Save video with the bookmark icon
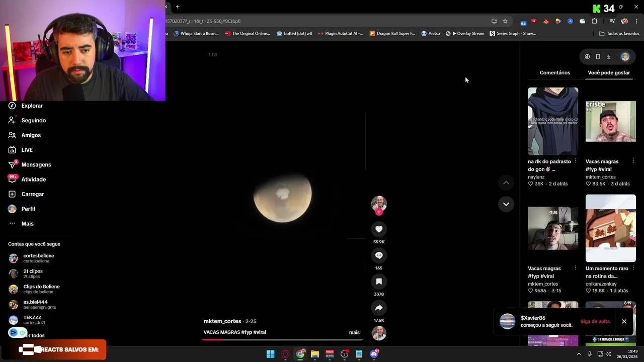 coord(379,282)
